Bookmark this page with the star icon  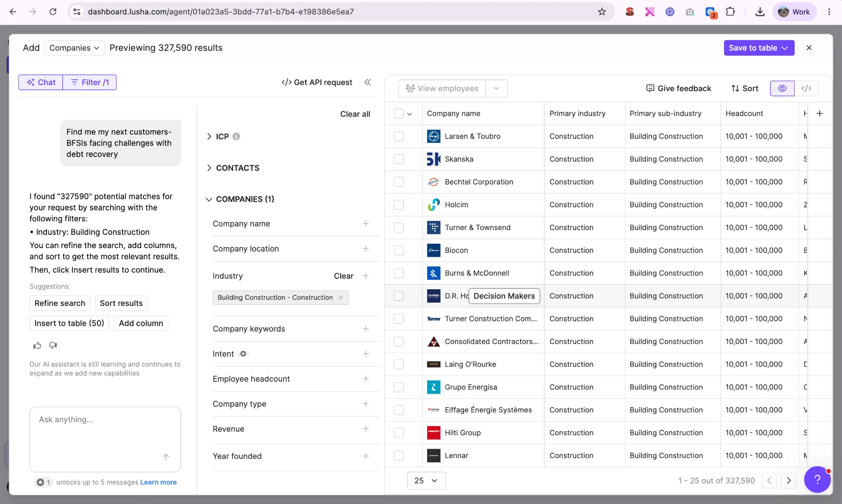tap(602, 12)
